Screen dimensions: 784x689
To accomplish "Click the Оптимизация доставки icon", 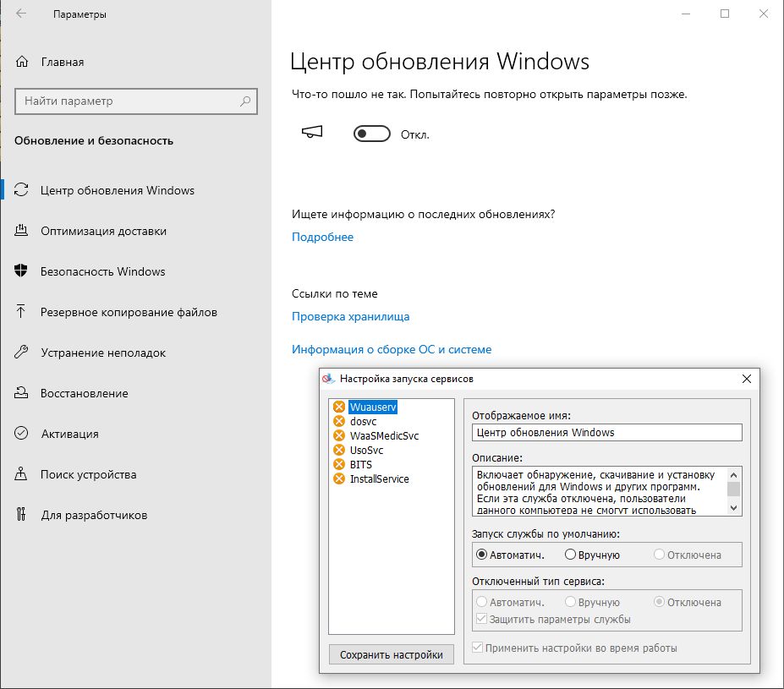I will click(21, 230).
